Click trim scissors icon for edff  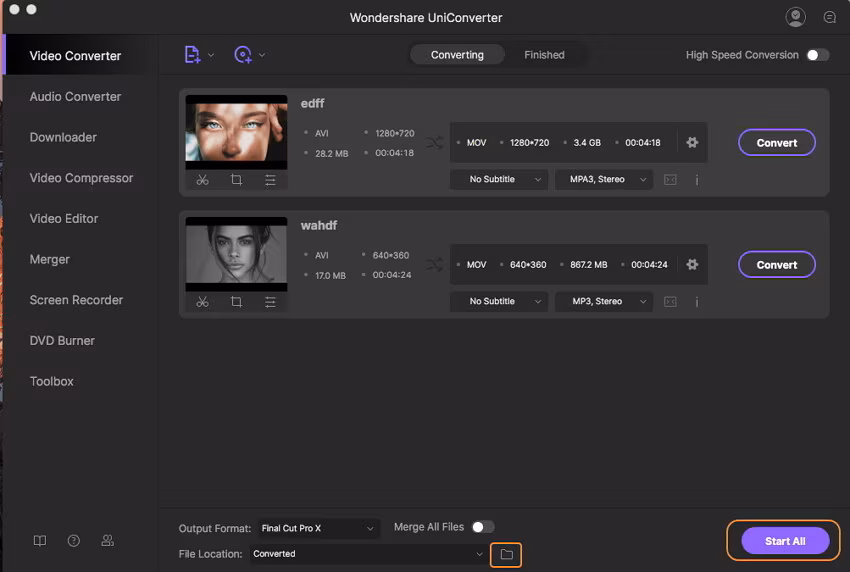pos(202,180)
